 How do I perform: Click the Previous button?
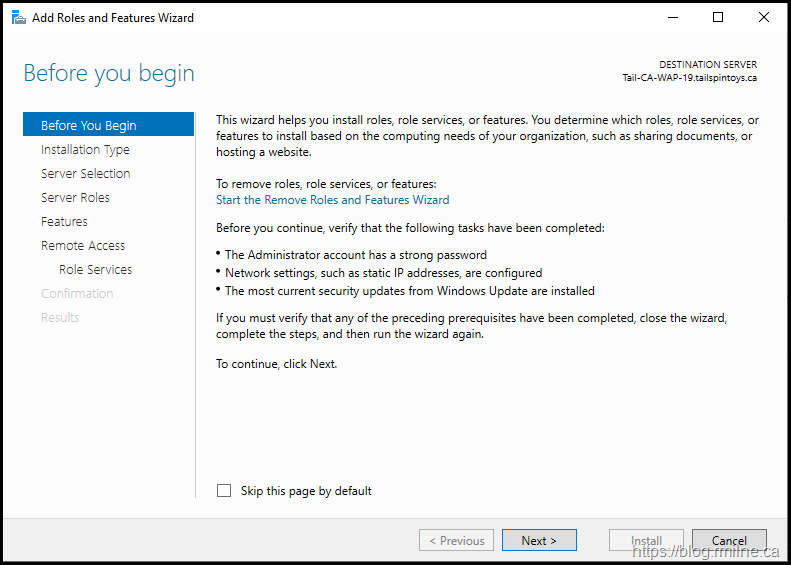point(456,541)
